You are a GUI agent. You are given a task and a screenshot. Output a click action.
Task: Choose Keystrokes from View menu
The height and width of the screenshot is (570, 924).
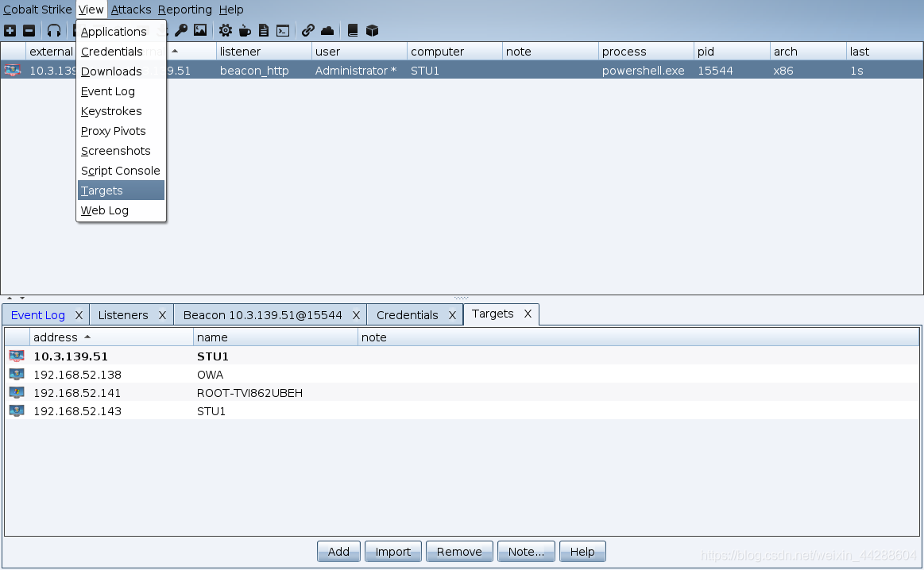coord(121,111)
